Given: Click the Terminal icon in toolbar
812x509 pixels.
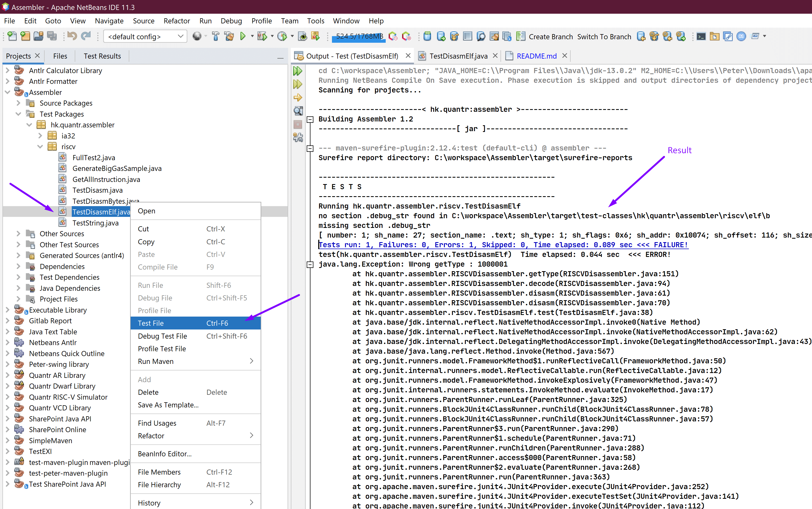Looking at the screenshot, I should click(x=701, y=36).
